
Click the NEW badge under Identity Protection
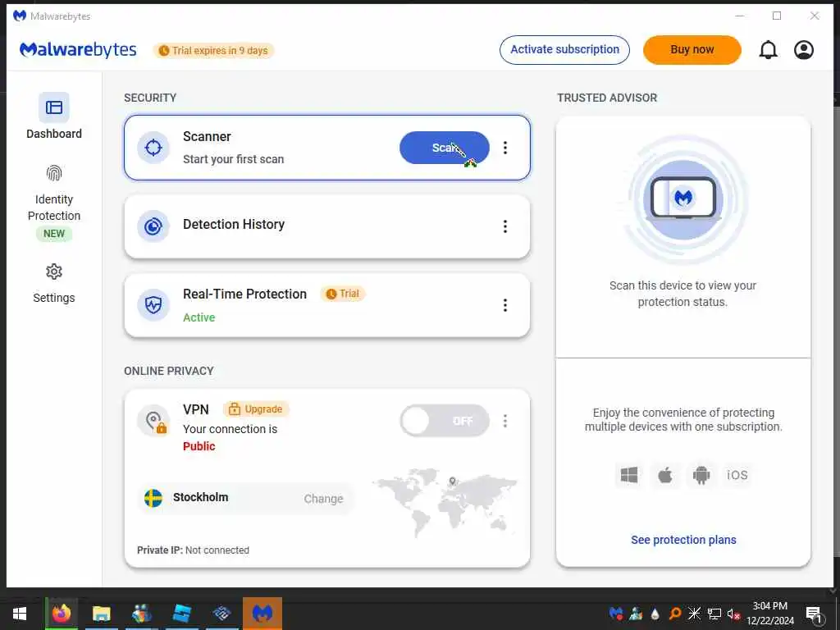(53, 234)
